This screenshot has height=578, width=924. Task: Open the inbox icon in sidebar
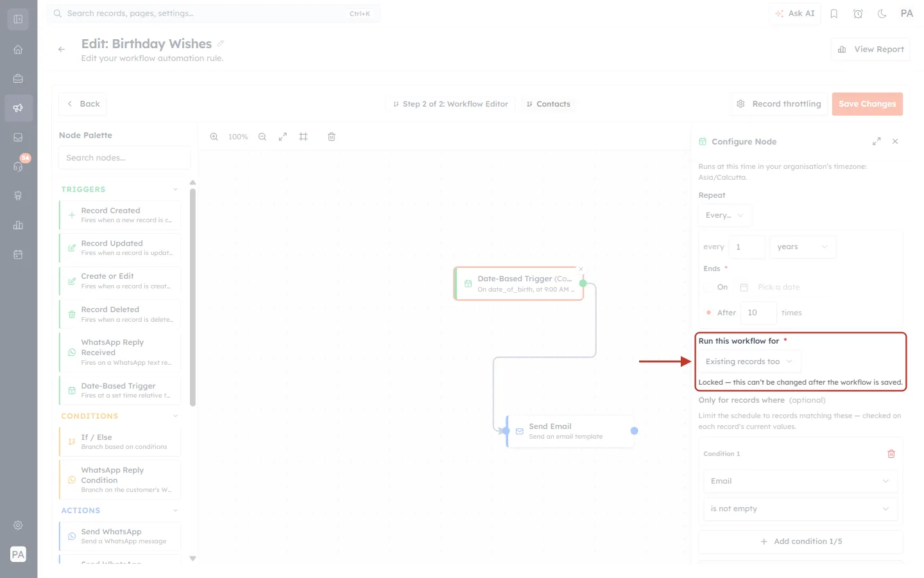(18, 137)
